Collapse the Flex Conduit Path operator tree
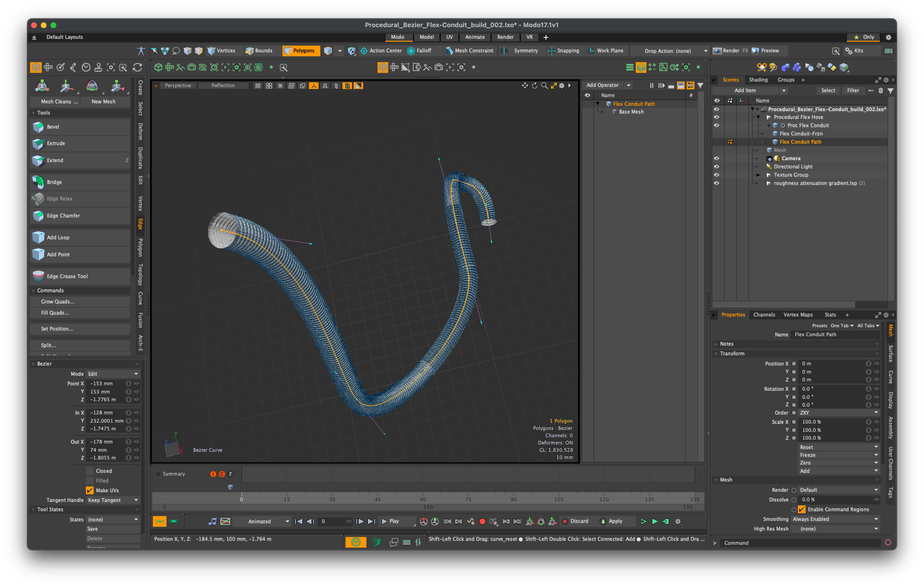The height and width of the screenshot is (586, 924). click(x=598, y=104)
